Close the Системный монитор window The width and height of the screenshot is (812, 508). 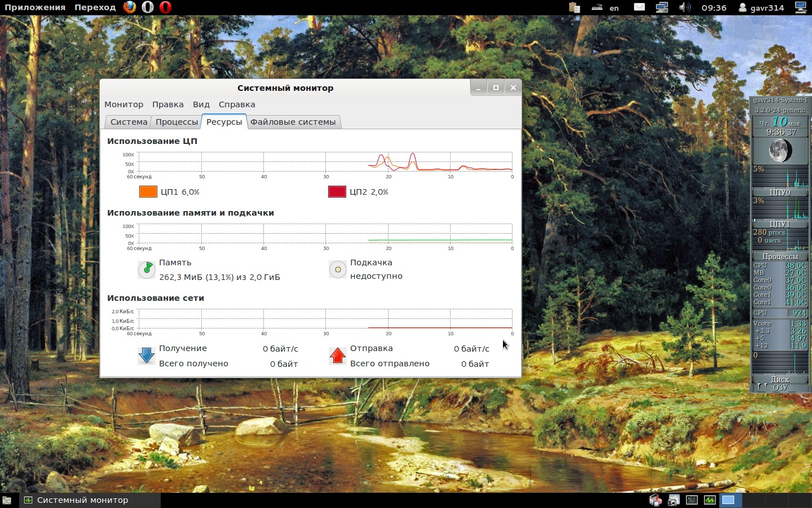tap(513, 87)
